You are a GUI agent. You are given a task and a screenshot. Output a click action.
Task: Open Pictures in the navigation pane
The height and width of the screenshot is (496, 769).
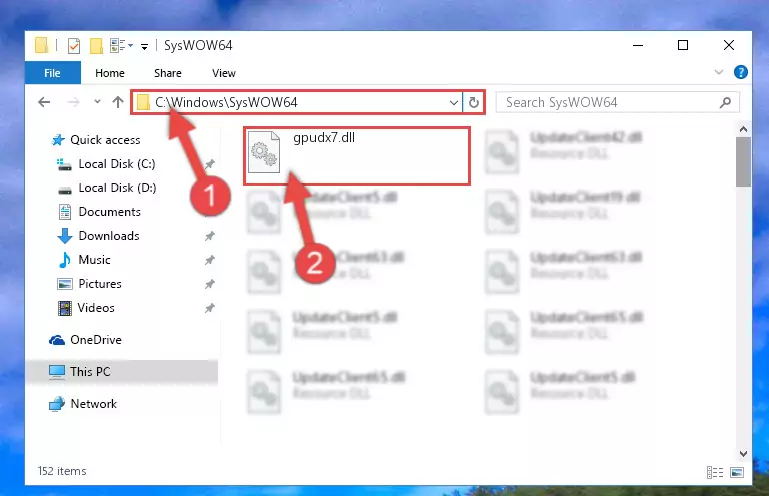pyautogui.click(x=100, y=284)
